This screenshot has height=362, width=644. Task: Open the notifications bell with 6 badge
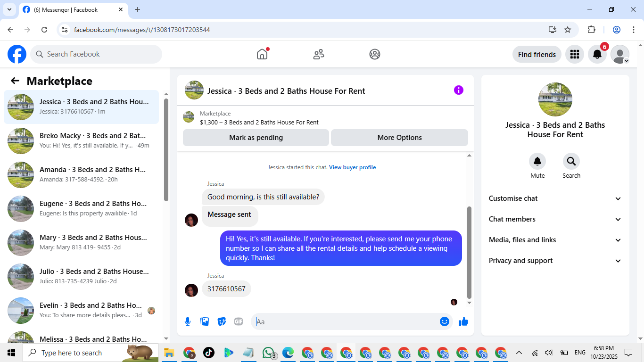[x=597, y=54]
